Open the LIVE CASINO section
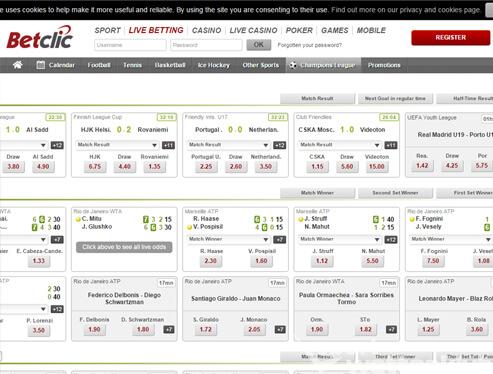This screenshot has height=374, width=493. (x=253, y=30)
